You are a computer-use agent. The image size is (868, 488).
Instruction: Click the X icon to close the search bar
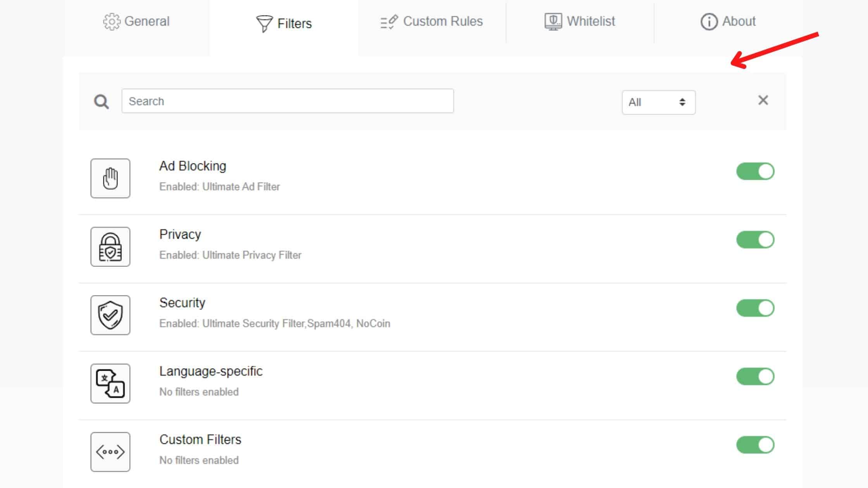(x=763, y=100)
